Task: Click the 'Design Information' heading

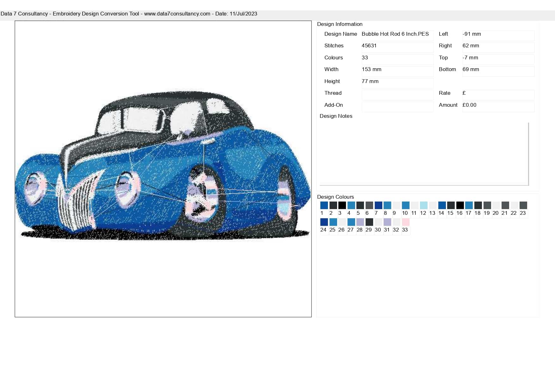Action: [340, 24]
